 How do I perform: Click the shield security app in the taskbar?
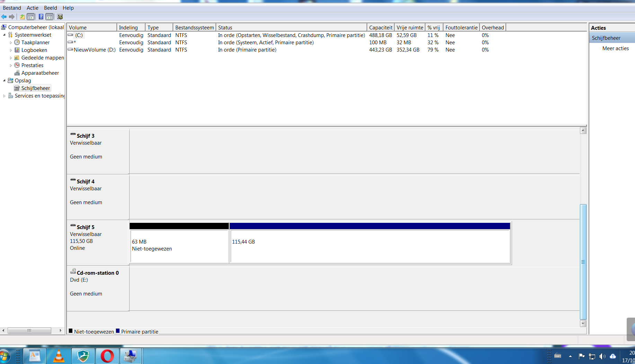coord(83,356)
